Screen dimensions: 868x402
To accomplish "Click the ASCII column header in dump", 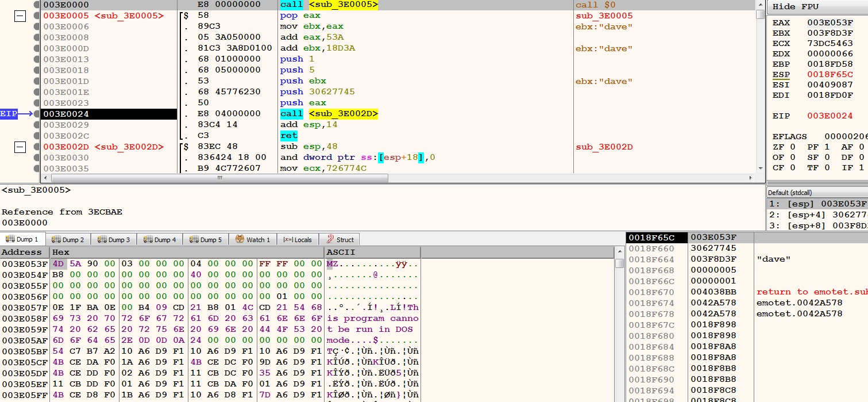I will (372, 252).
